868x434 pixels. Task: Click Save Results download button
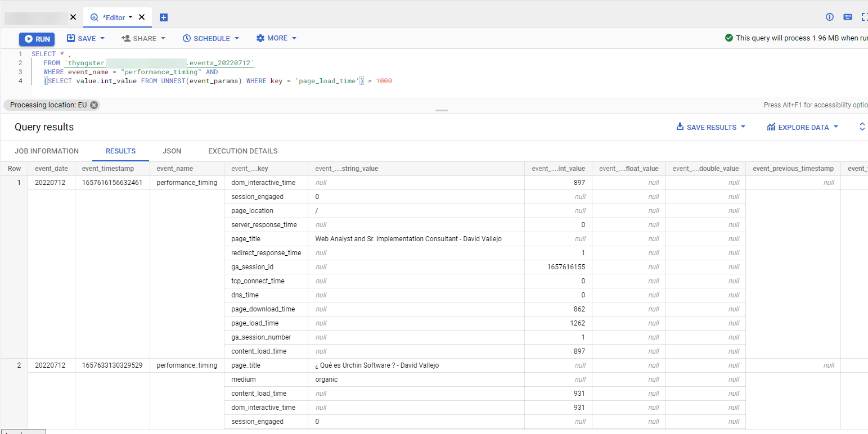711,127
